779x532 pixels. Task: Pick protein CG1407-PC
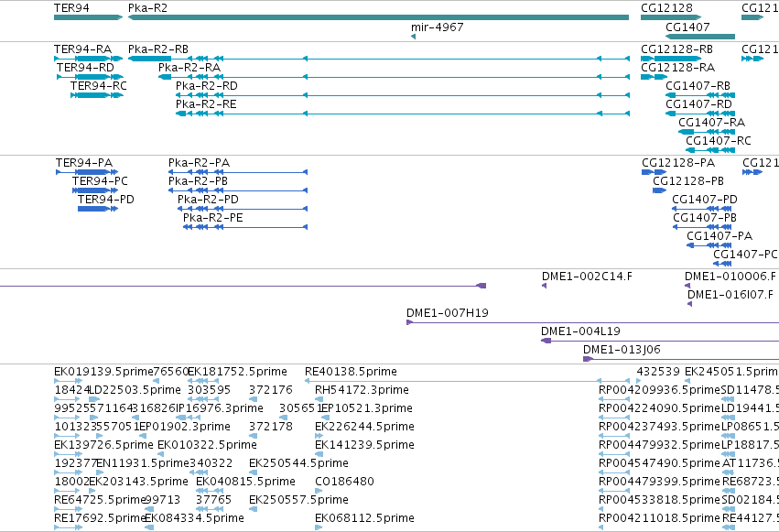coord(722,264)
